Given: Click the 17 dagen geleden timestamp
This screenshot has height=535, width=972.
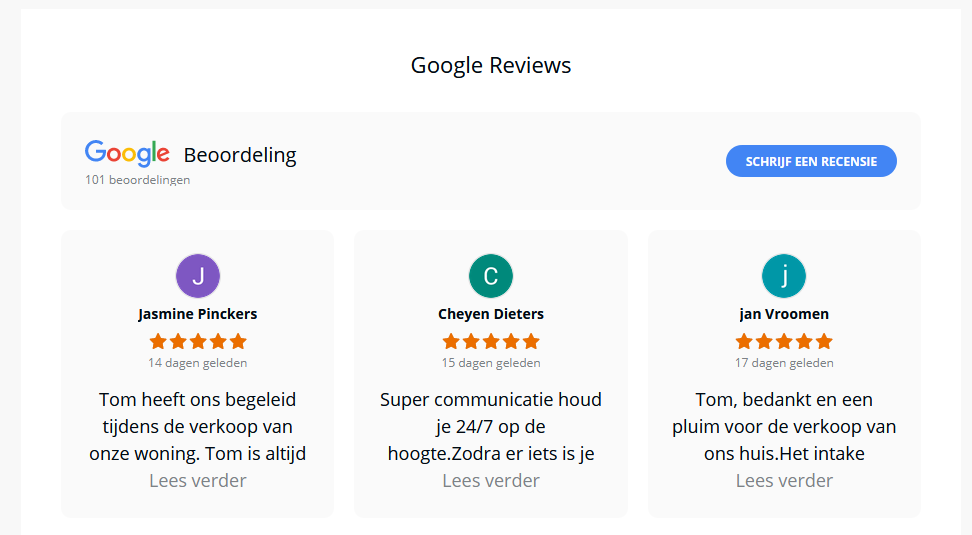Looking at the screenshot, I should (x=784, y=363).
